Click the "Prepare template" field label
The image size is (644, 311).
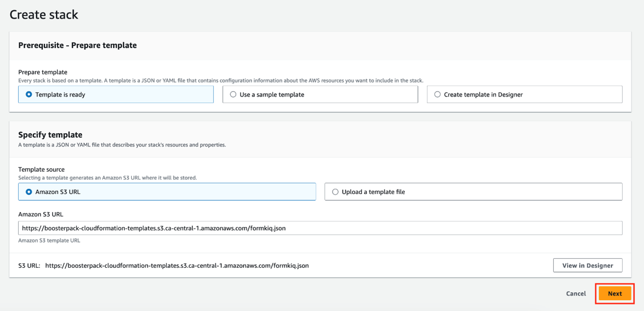tap(42, 72)
